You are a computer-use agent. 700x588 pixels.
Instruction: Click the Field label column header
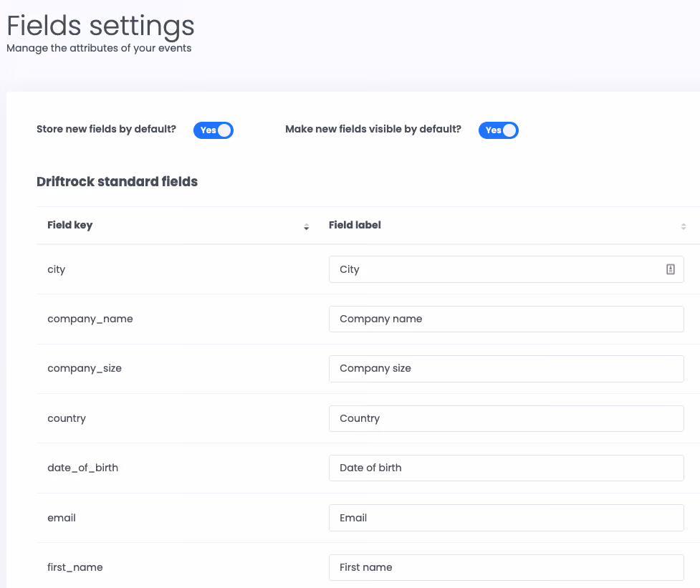pyautogui.click(x=355, y=226)
